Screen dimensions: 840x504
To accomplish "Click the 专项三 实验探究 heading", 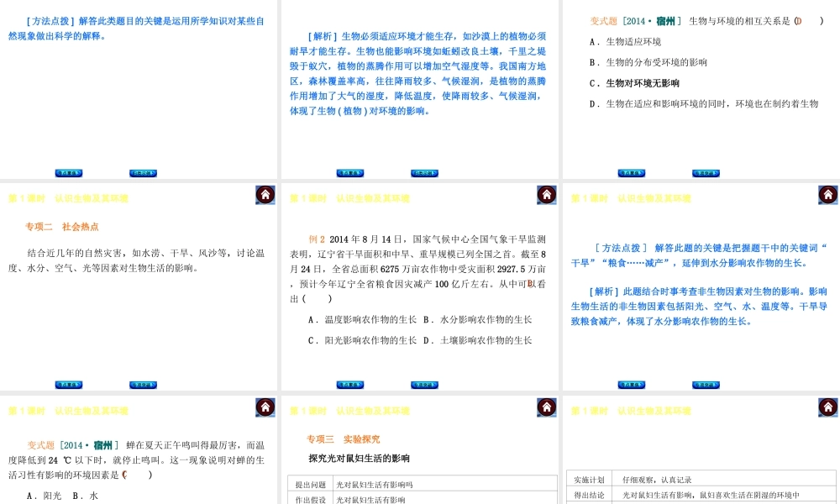I will (x=344, y=439).
